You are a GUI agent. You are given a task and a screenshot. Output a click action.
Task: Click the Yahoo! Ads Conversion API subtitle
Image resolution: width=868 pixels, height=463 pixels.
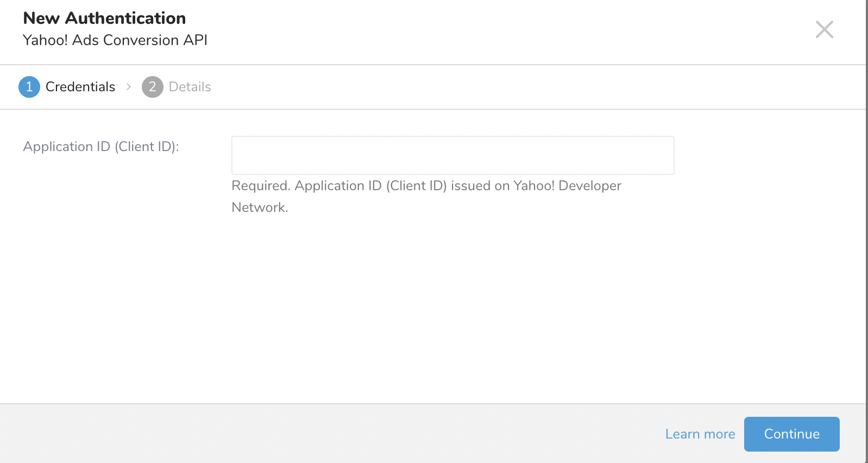(x=115, y=40)
